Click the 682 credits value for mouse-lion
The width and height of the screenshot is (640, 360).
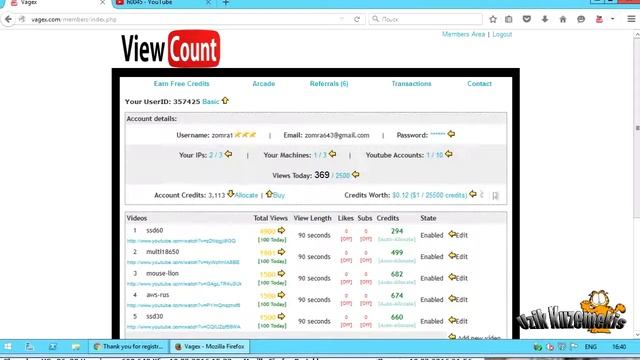click(396, 274)
